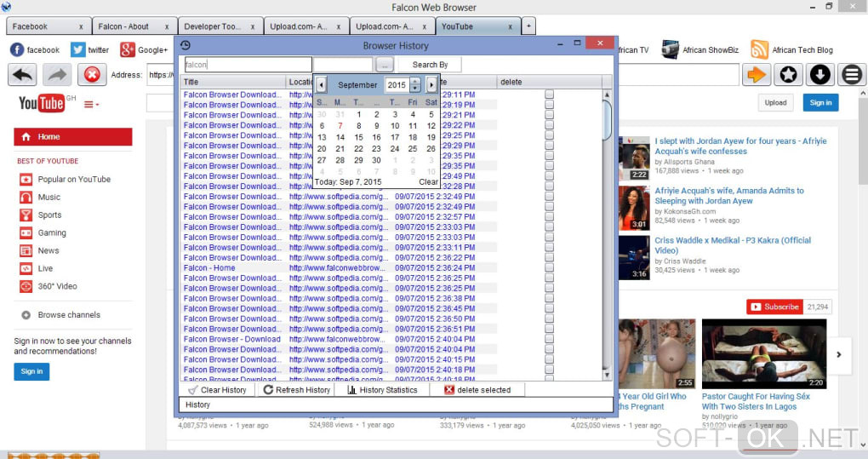Click Refresh History button
This screenshot has height=459, width=868.
297,390
